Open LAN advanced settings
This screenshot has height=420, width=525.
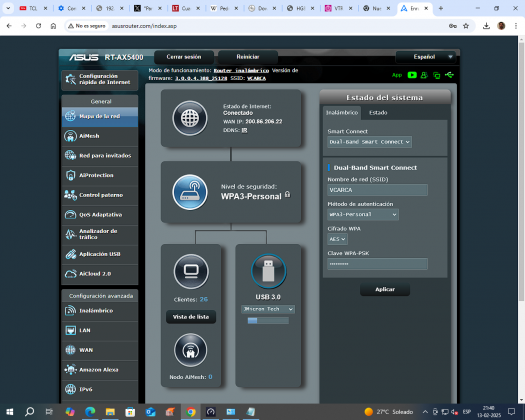(x=100, y=331)
